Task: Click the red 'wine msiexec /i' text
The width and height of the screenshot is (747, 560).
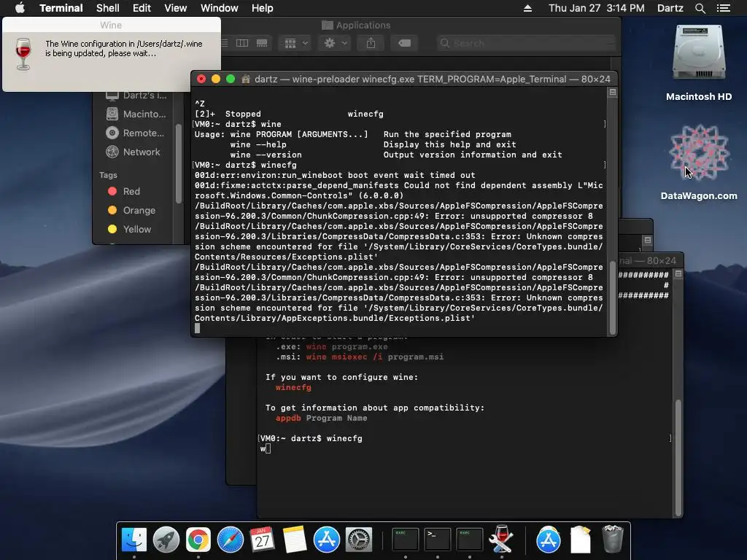Action: [x=344, y=357]
